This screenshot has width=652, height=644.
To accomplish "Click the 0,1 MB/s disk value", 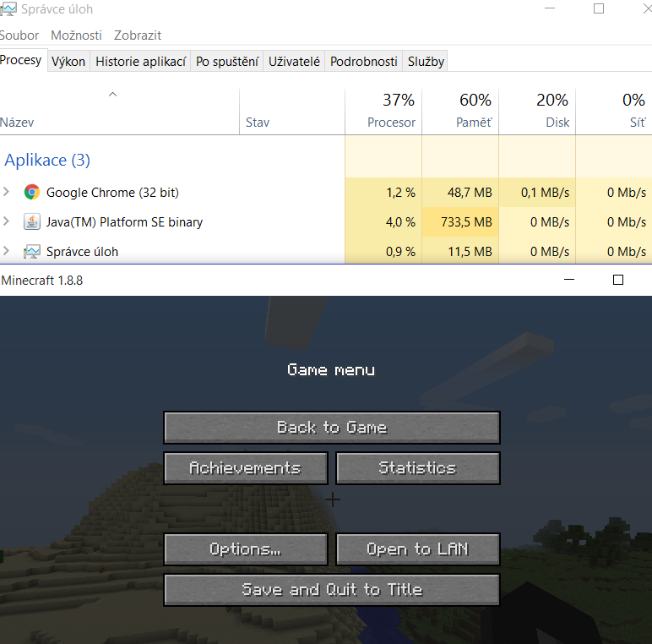I will 545,192.
